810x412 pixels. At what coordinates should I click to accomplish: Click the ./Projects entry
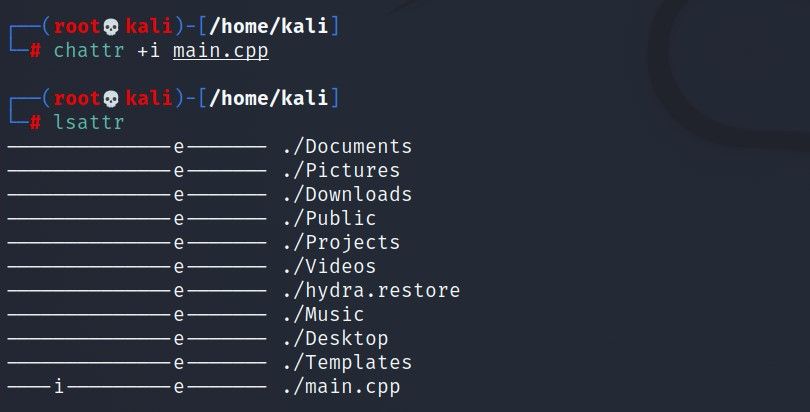tap(340, 243)
